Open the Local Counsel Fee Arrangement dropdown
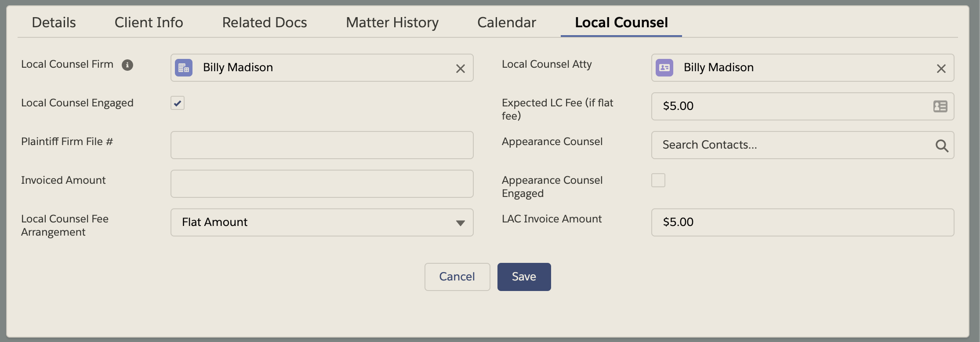Image resolution: width=980 pixels, height=342 pixels. (x=322, y=222)
